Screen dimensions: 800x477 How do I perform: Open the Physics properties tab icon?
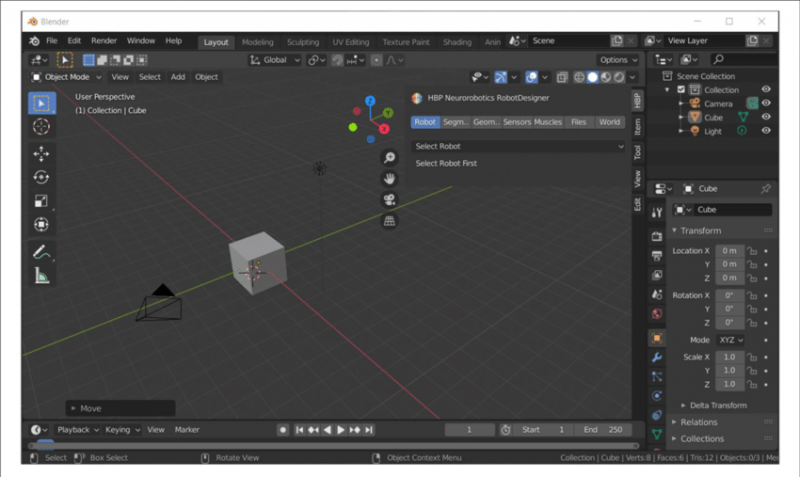[x=657, y=396]
